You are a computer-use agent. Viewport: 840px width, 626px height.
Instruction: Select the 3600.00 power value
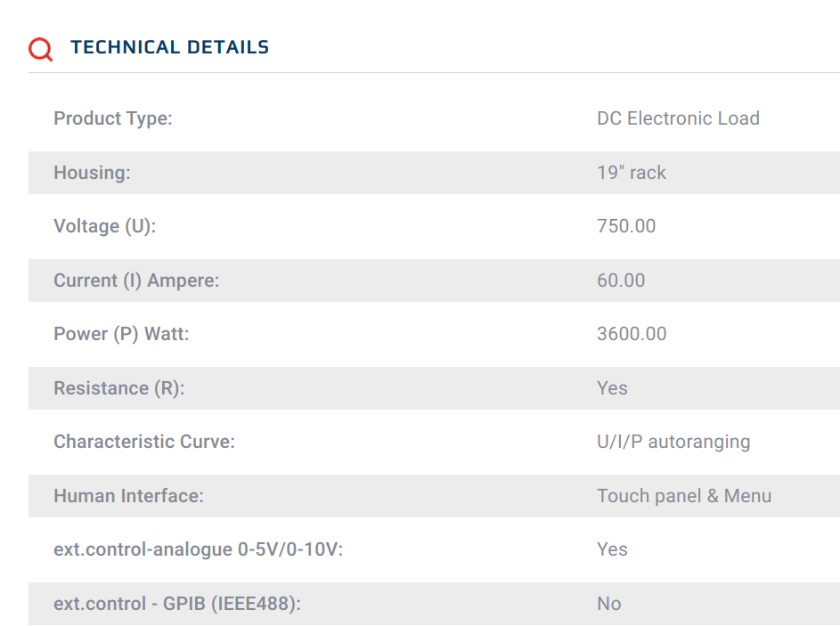[632, 334]
